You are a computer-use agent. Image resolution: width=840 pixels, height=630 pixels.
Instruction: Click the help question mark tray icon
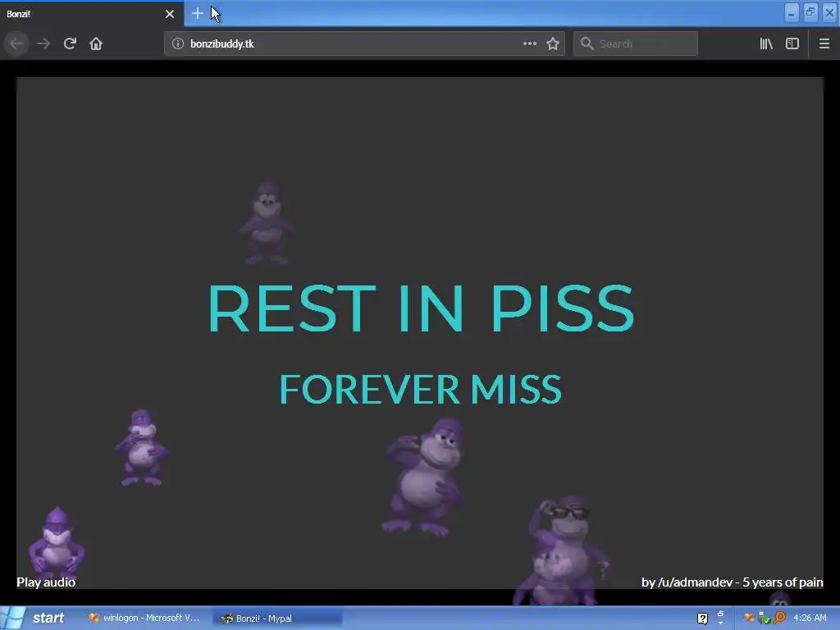pos(702,619)
